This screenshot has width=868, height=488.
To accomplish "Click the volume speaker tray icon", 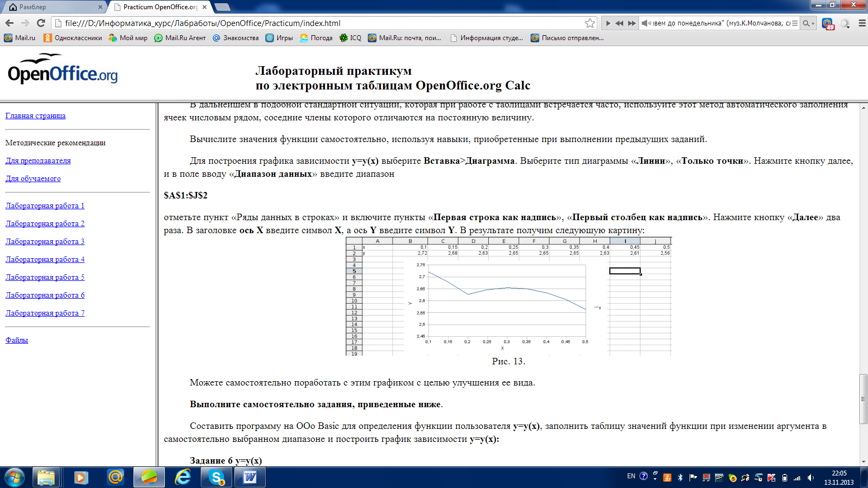I will [810, 478].
